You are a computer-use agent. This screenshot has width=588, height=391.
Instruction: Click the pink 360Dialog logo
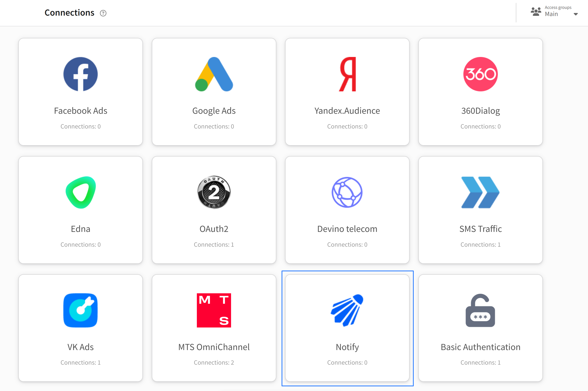pyautogui.click(x=480, y=74)
